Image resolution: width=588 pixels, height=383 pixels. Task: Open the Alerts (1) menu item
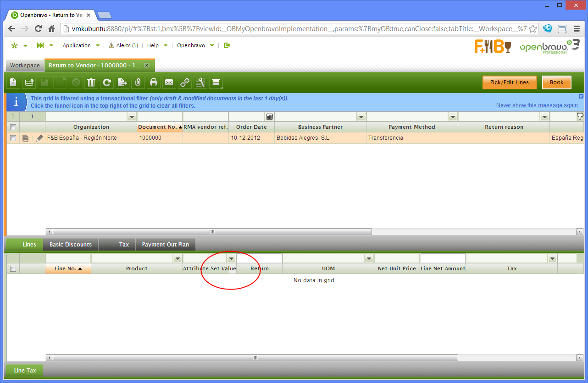pyautogui.click(x=123, y=45)
